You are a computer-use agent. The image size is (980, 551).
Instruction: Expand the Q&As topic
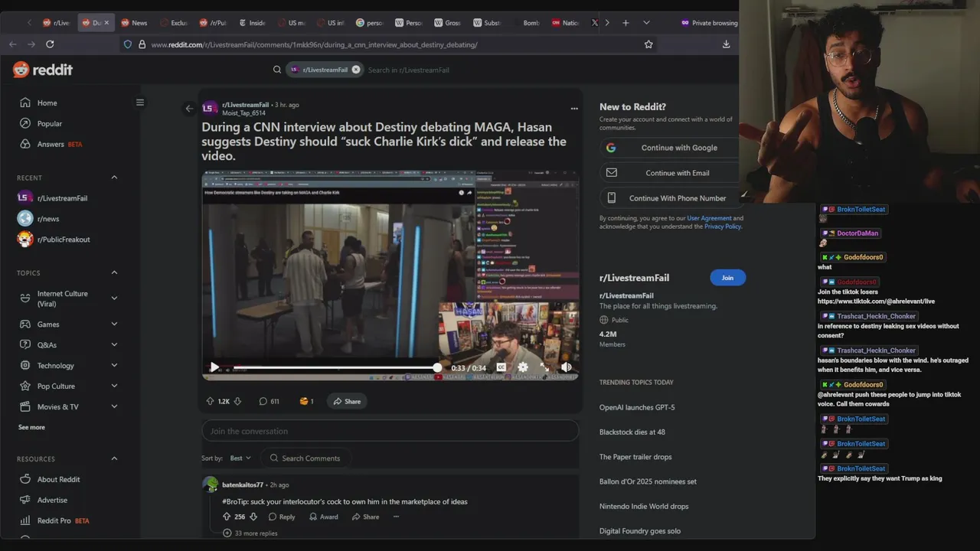pos(114,345)
